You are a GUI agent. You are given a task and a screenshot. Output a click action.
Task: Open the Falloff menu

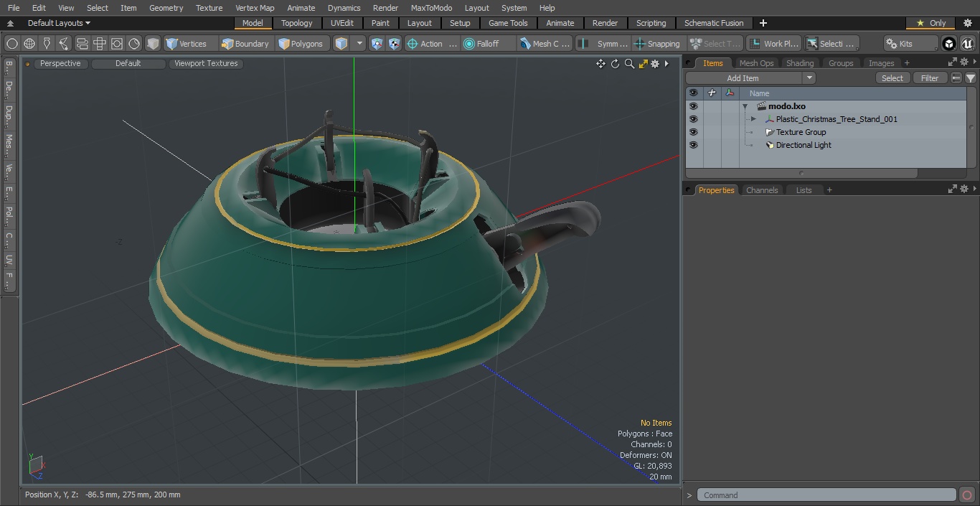488,44
